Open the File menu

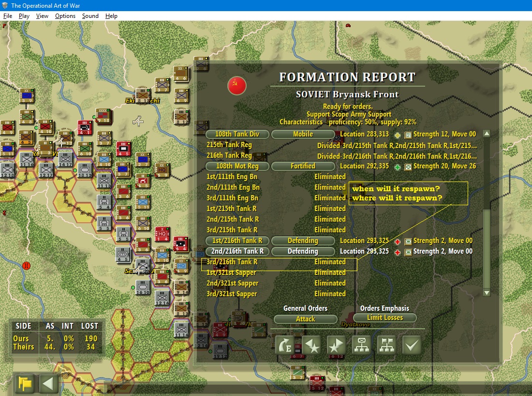tap(7, 16)
